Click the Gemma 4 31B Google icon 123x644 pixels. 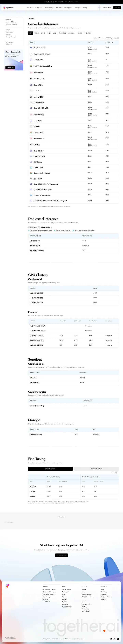pos(31,133)
